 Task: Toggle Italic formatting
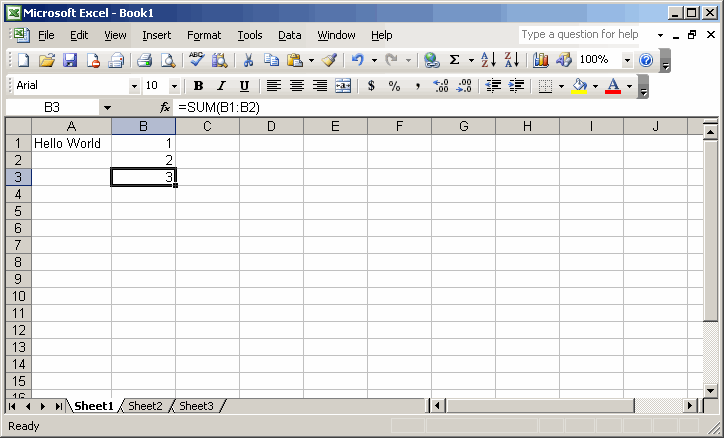[222, 86]
